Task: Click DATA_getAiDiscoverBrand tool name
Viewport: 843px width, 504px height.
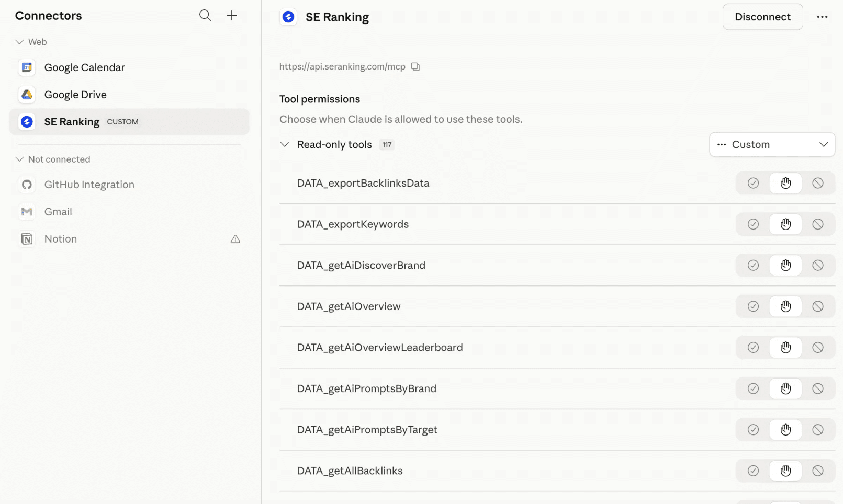Action: pyautogui.click(x=361, y=265)
